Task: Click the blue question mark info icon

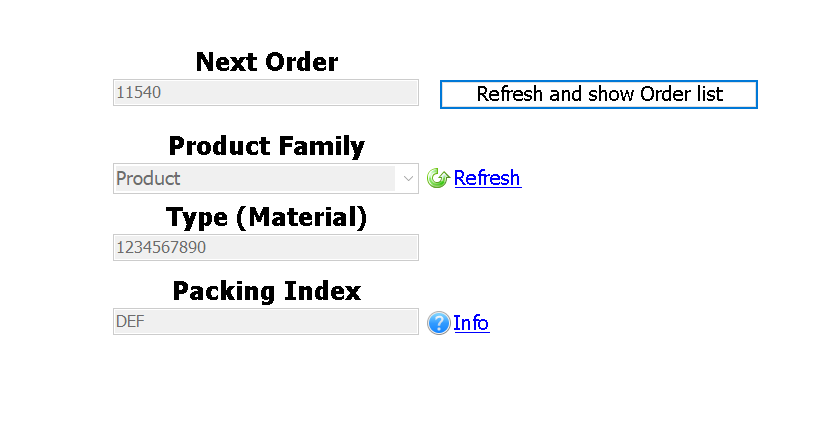Action: point(438,323)
